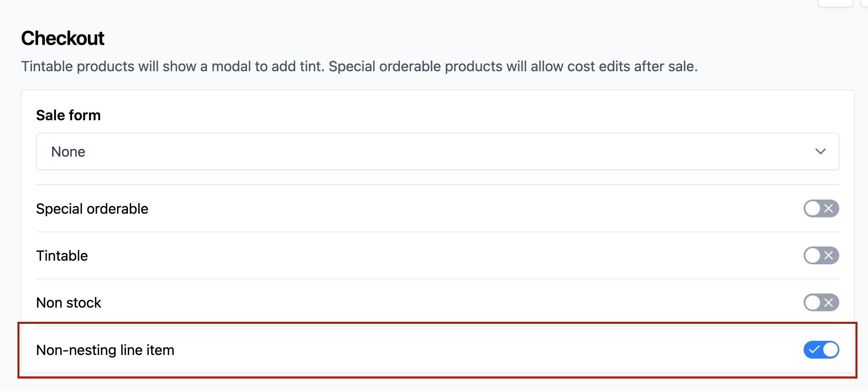Click the tintable products description text
868x391 pixels.
pyautogui.click(x=360, y=66)
